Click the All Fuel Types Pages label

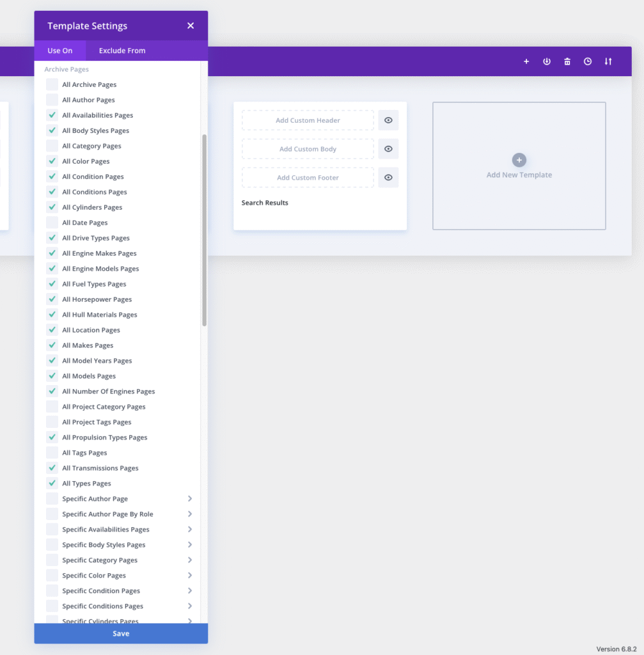tap(94, 284)
